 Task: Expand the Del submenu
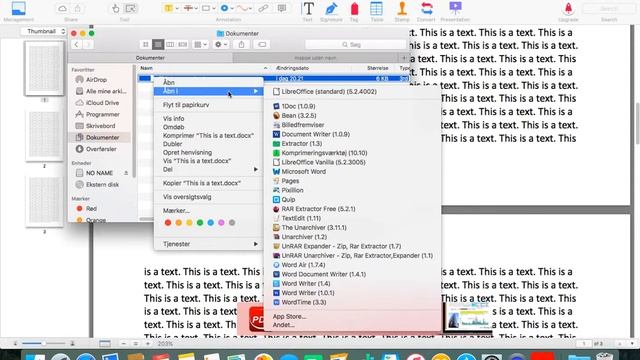(208, 169)
